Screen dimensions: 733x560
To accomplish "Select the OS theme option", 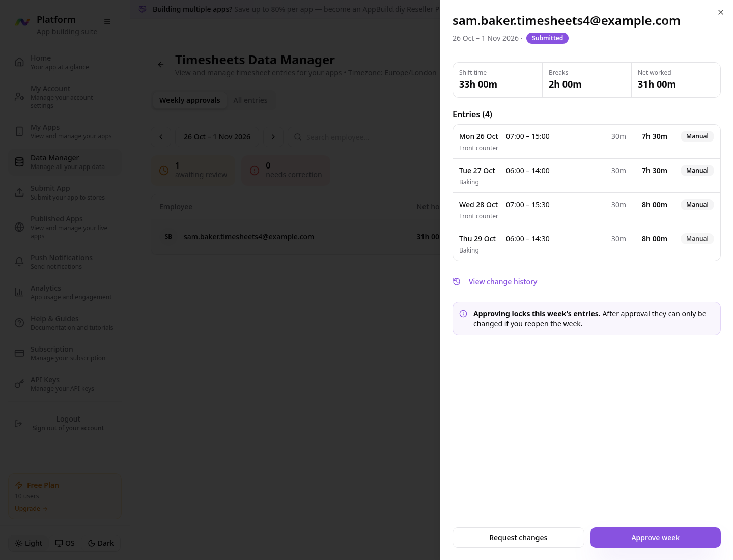I will (x=65, y=543).
